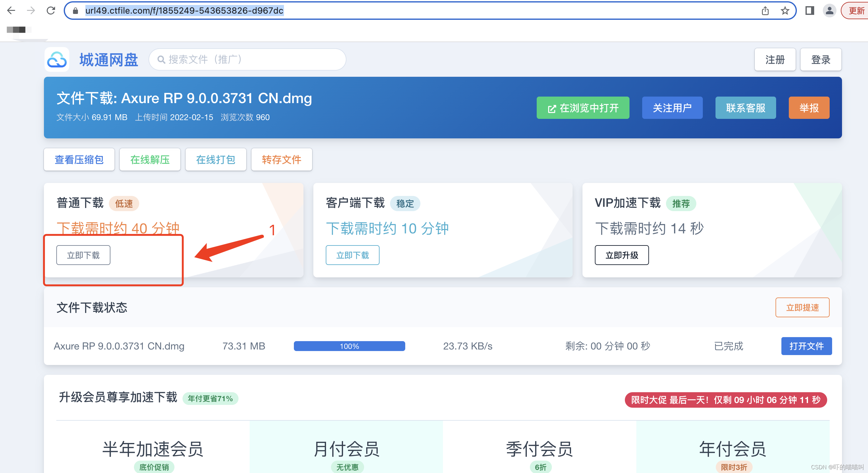Viewport: 868px width, 473px height.
Task: Open the 在线打包 tab
Action: (x=216, y=159)
